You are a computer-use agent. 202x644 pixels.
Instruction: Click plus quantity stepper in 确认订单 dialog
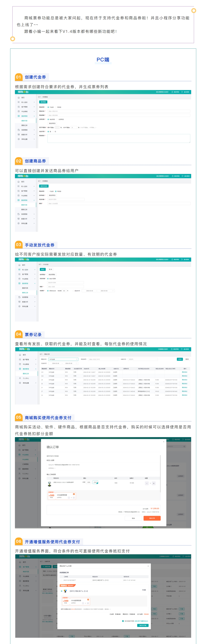tap(154, 483)
